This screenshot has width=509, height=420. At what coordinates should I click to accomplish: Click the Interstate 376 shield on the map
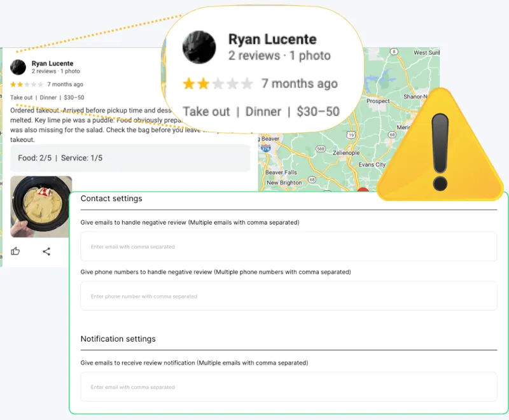265,149
